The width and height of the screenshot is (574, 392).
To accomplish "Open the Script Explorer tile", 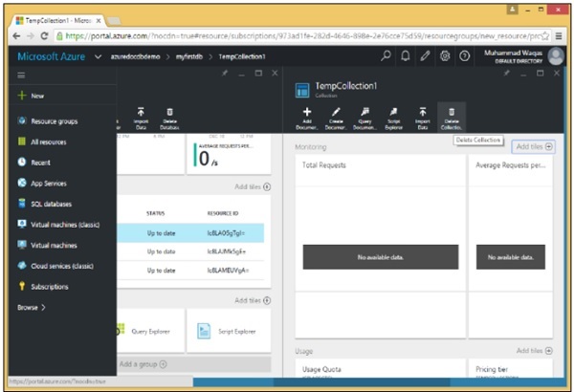I will pyautogui.click(x=229, y=331).
